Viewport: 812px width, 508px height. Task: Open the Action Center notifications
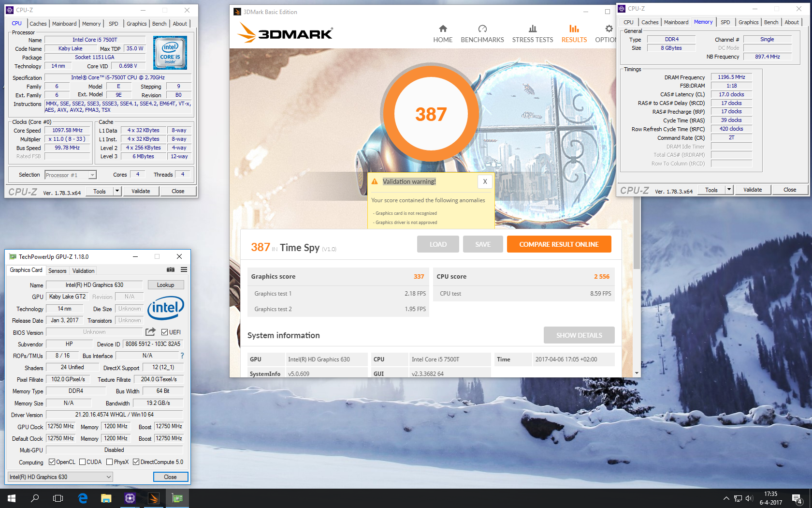pos(797,498)
